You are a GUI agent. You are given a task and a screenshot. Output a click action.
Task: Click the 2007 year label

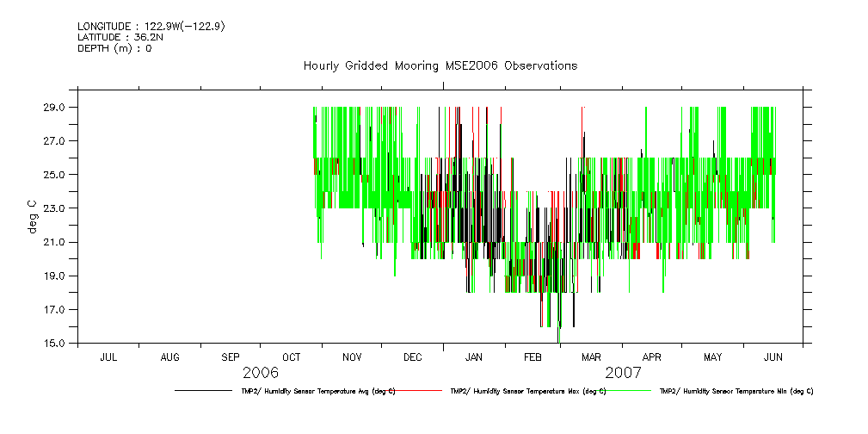624,373
